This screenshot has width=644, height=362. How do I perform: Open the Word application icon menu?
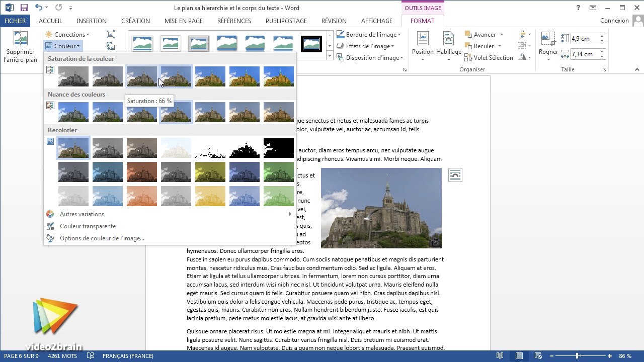click(9, 8)
